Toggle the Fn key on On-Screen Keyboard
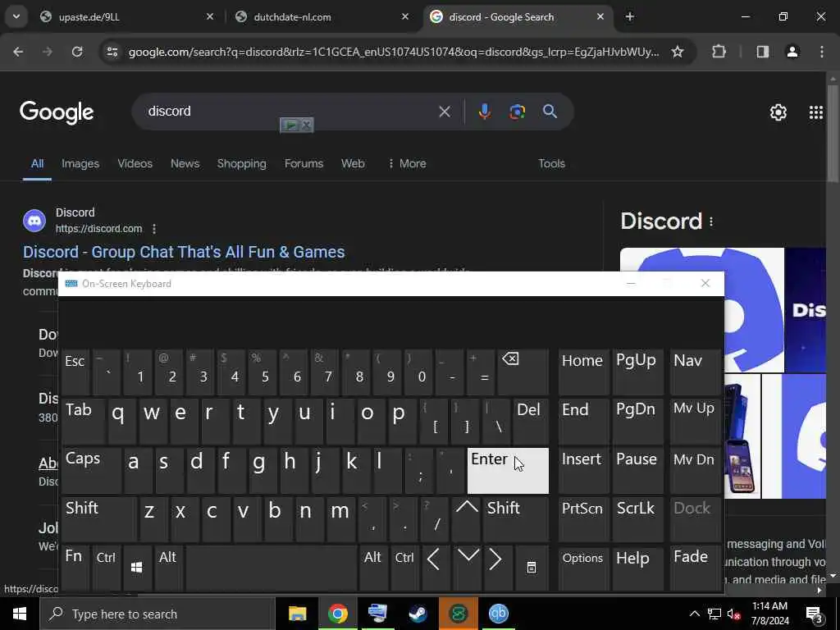The height and width of the screenshot is (630, 840). (x=75, y=568)
